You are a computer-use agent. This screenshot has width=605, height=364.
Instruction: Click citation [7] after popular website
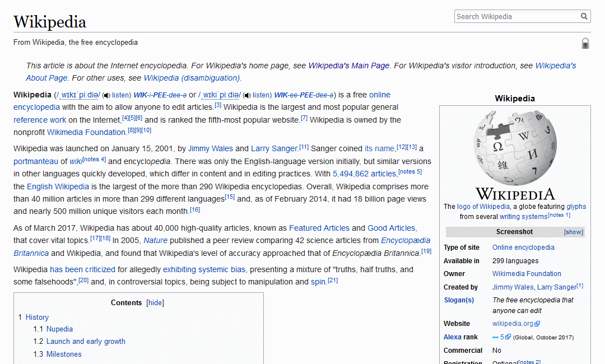tap(304, 118)
